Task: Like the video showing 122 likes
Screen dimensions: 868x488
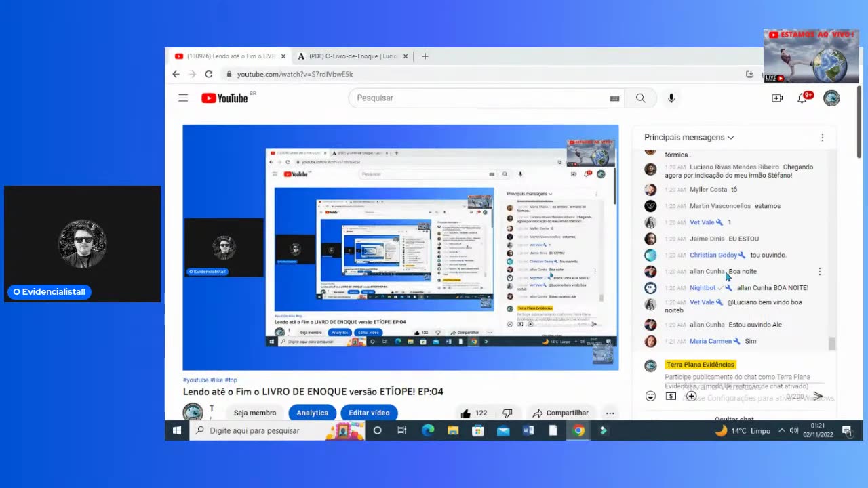Action: tap(474, 413)
